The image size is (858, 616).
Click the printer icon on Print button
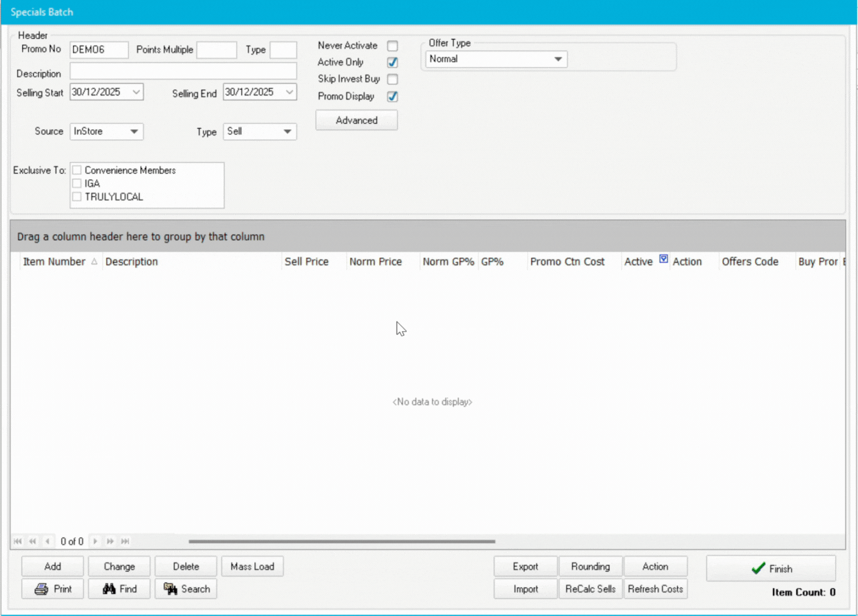pyautogui.click(x=42, y=589)
